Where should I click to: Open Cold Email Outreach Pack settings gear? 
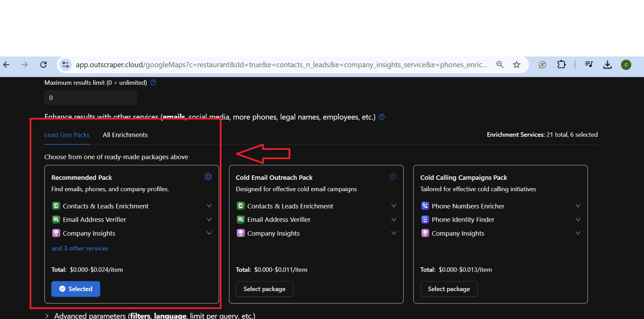(x=393, y=177)
